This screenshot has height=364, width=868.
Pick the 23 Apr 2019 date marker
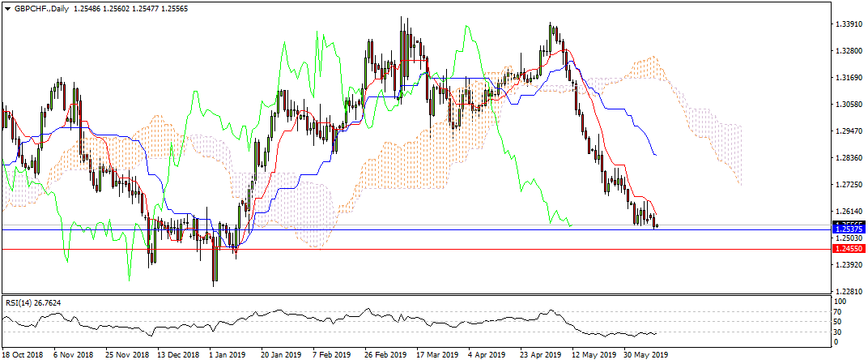coord(542,355)
